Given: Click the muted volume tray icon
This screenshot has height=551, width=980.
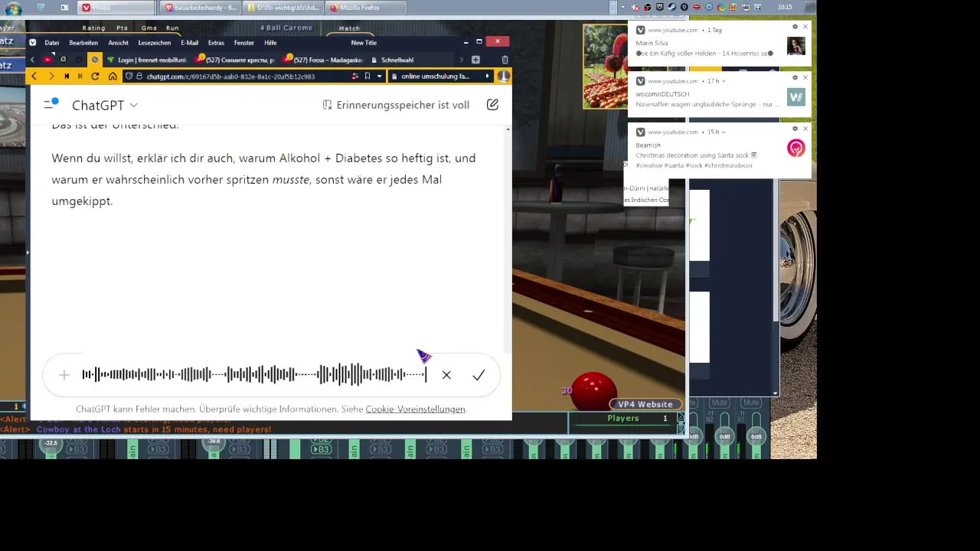Looking at the screenshot, I should (635, 8).
